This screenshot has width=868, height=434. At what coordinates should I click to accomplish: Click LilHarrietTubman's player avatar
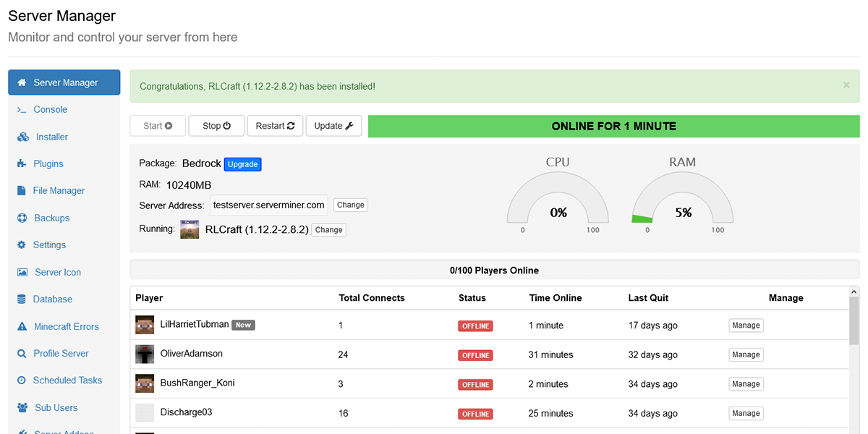coord(145,325)
